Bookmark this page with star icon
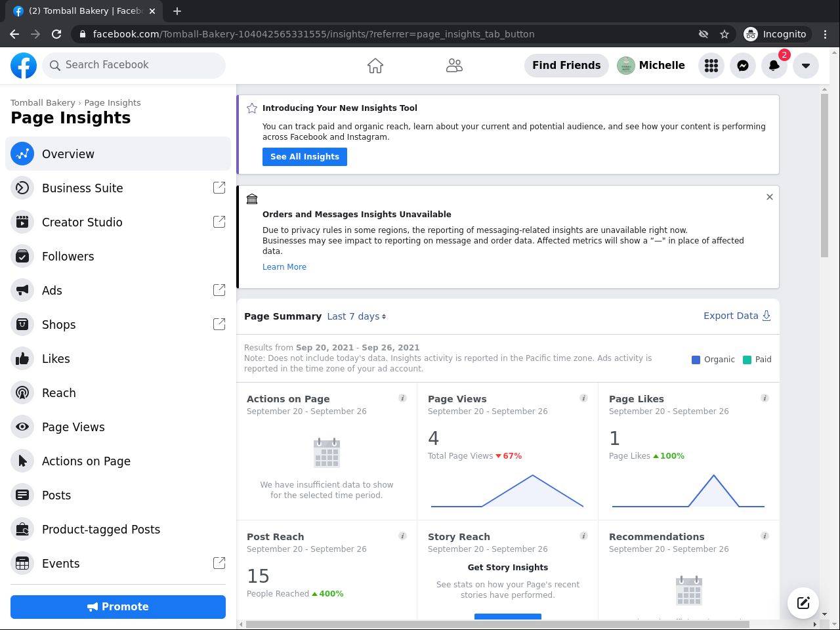The height and width of the screenshot is (630, 840). point(724,34)
